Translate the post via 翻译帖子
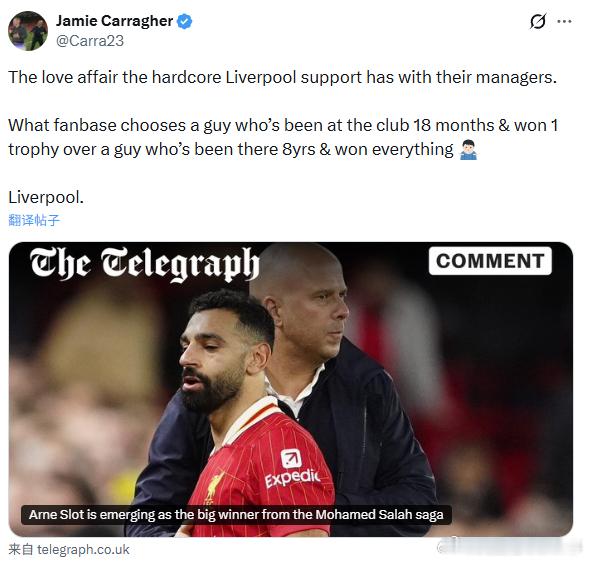The image size is (589, 562). (34, 220)
